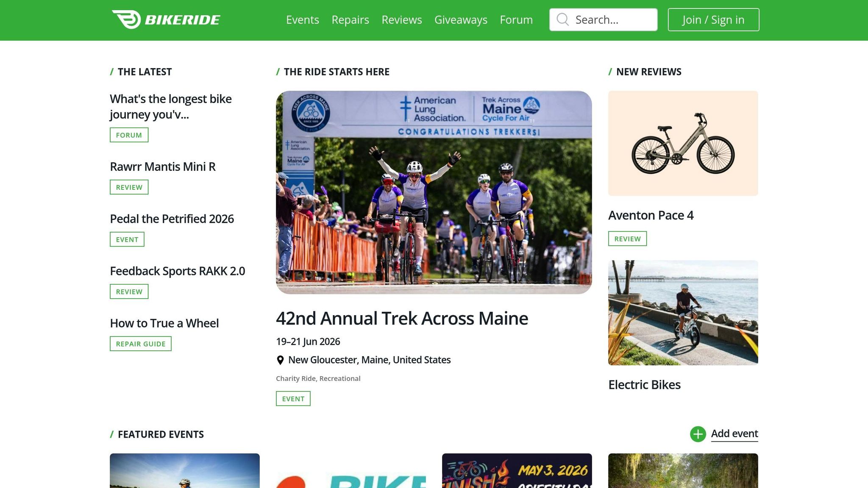This screenshot has height=488, width=868.
Task: Click the magnifying glass search icon
Action: point(562,19)
